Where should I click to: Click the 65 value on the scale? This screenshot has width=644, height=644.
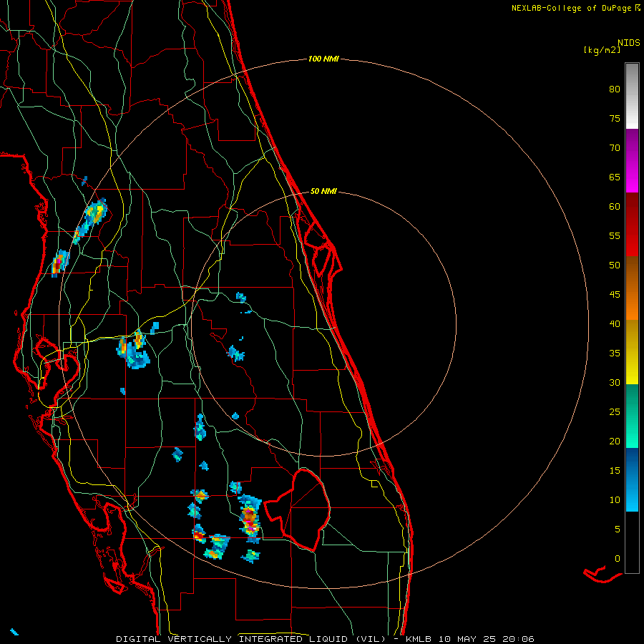[x=615, y=177]
